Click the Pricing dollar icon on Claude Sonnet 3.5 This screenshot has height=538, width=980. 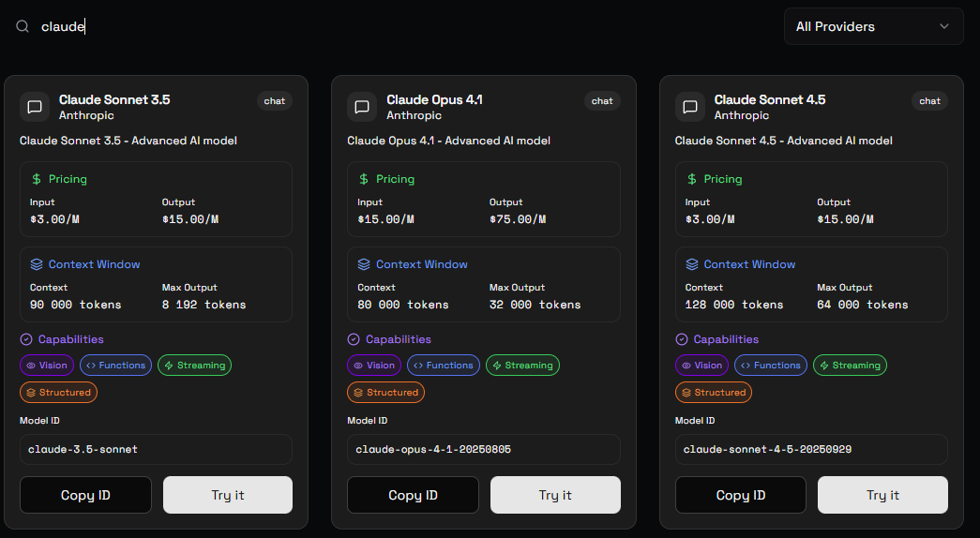[x=37, y=179]
